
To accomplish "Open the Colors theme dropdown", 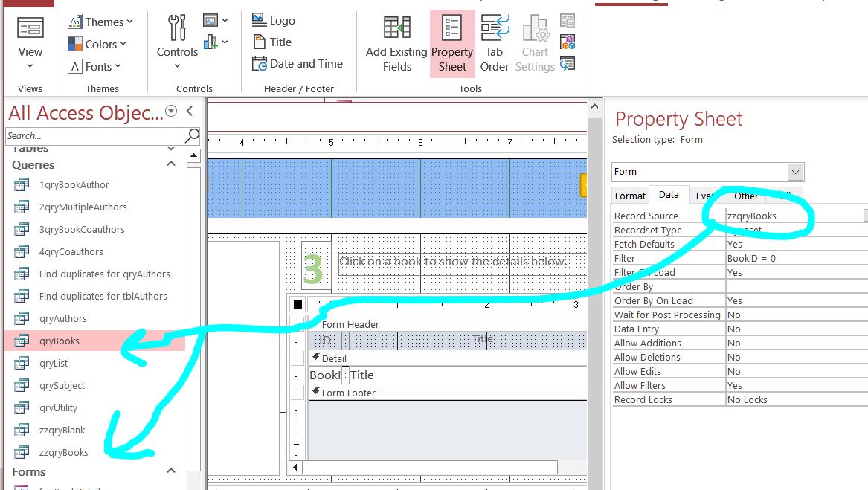I will 97,44.
